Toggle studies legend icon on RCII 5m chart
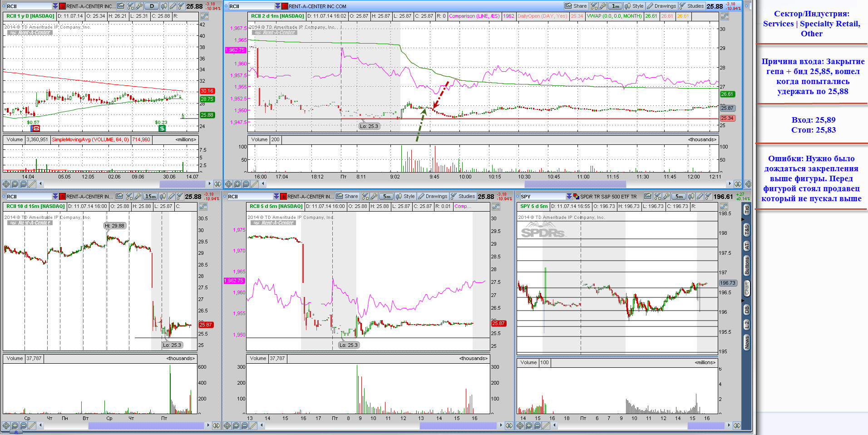Screen dimensions: 868x435 click(x=496, y=206)
